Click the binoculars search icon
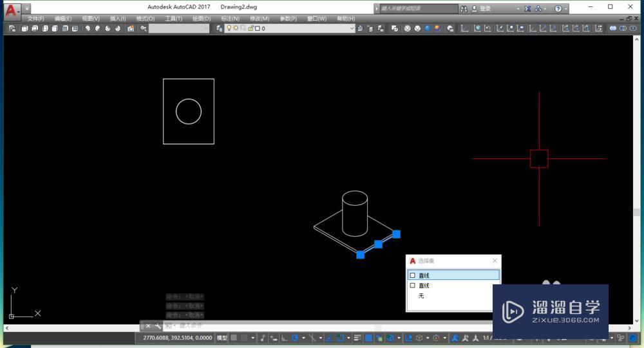The image size is (644, 348). [x=464, y=8]
